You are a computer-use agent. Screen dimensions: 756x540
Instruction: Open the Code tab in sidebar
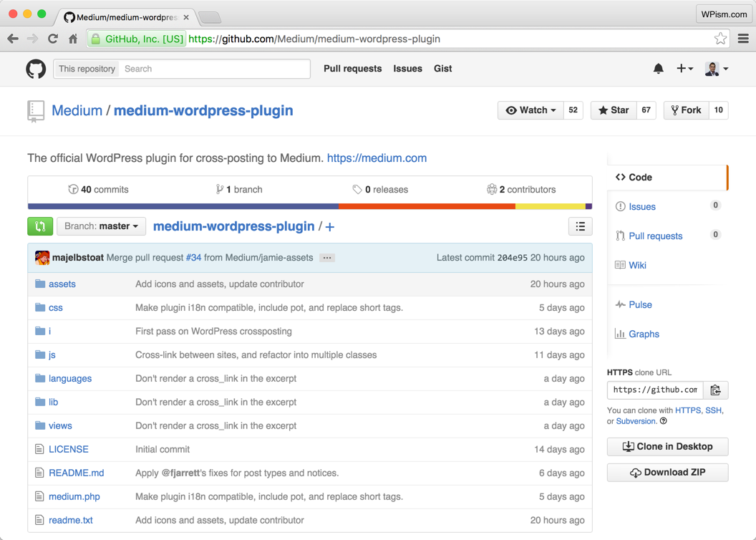point(667,178)
